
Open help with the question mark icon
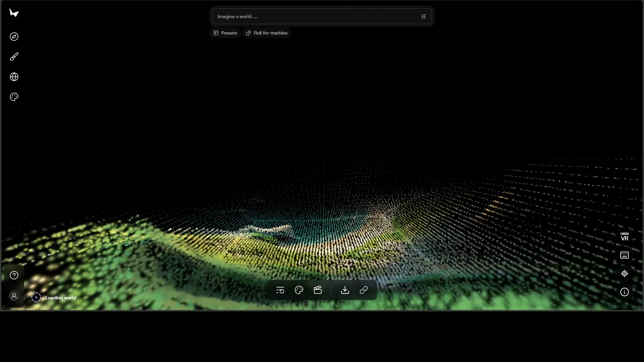[14, 275]
